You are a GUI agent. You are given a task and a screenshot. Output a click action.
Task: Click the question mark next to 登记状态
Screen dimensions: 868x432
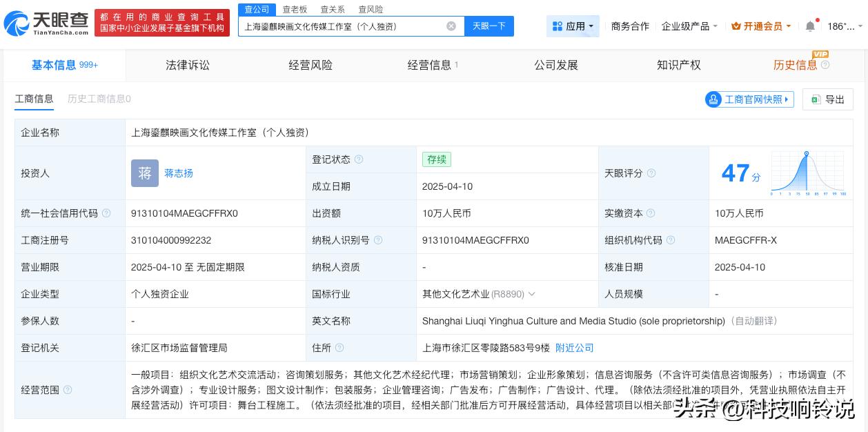tap(359, 159)
